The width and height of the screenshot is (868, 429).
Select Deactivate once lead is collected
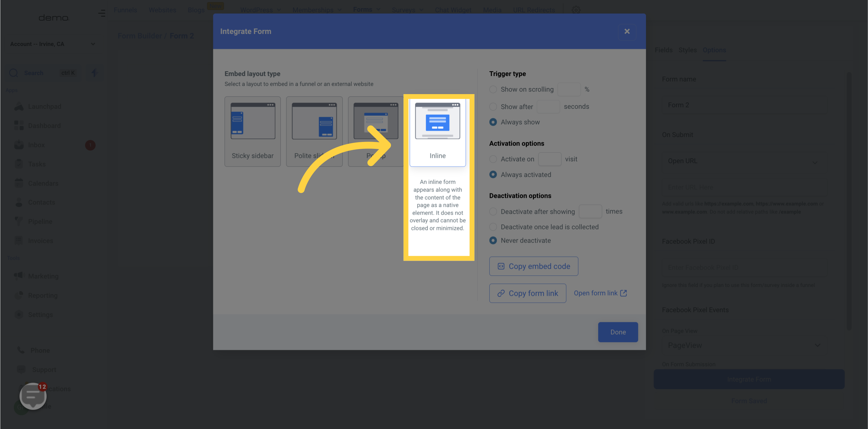tap(493, 227)
